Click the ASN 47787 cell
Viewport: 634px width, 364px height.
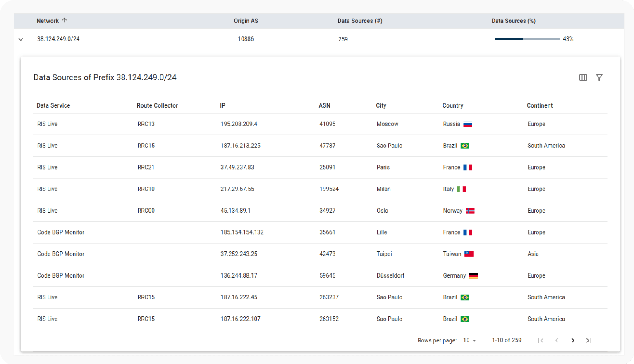point(327,146)
